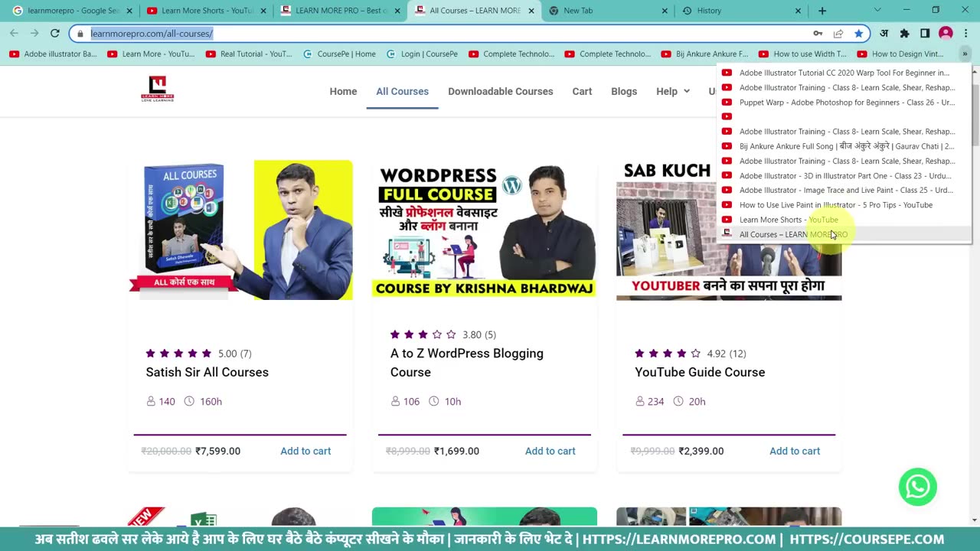Click the site lock icon in address bar

click(x=80, y=34)
